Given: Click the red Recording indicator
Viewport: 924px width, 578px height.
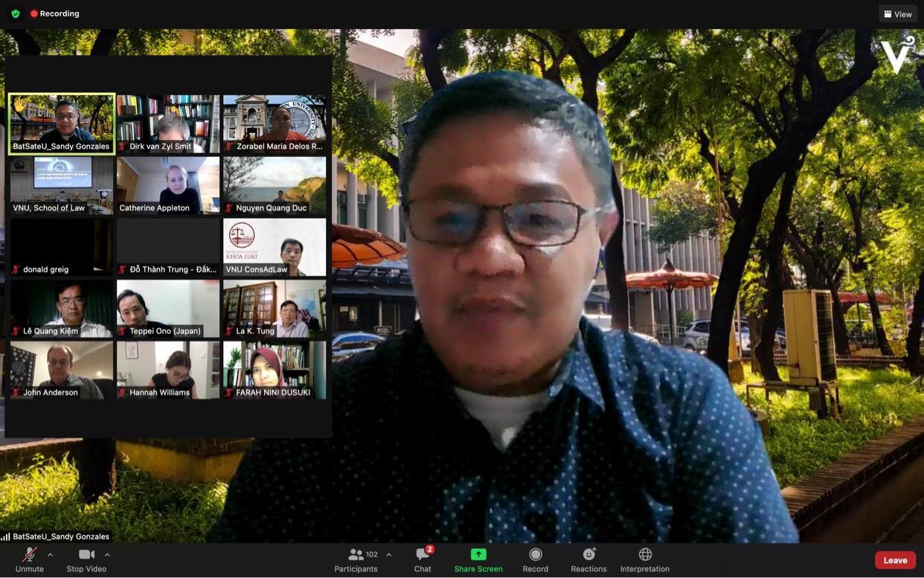Looking at the screenshot, I should tap(54, 13).
